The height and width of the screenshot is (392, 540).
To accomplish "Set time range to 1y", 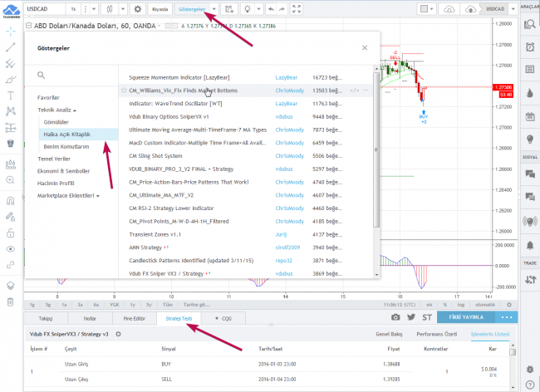I will tap(133, 305).
